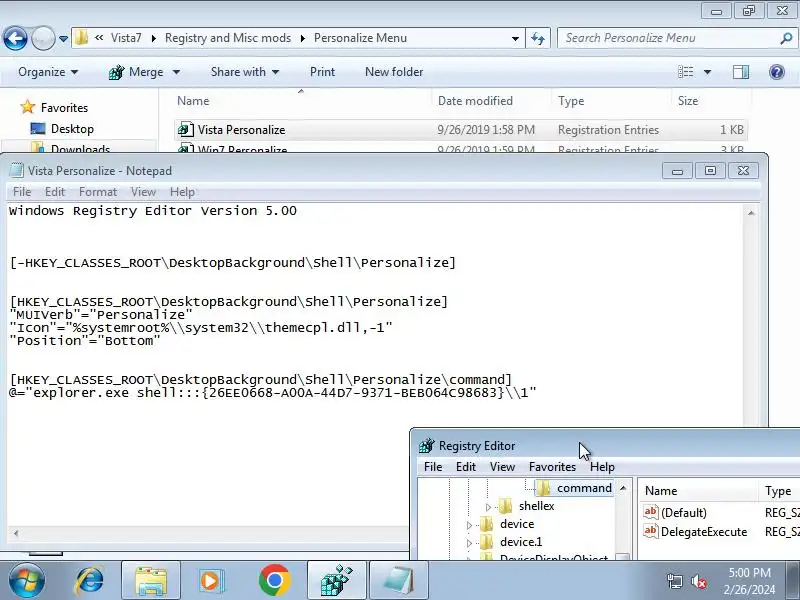
Task: Click the Registry Editor title icon
Action: (x=426, y=446)
